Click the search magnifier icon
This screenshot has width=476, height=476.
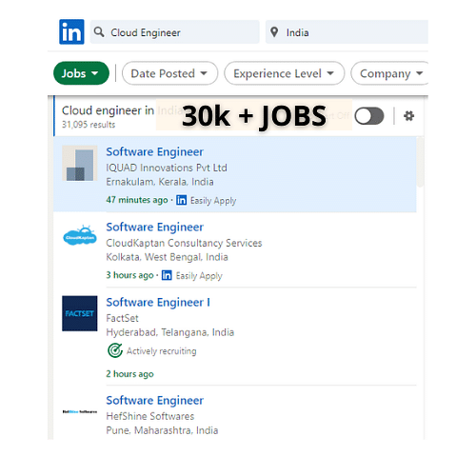[99, 31]
